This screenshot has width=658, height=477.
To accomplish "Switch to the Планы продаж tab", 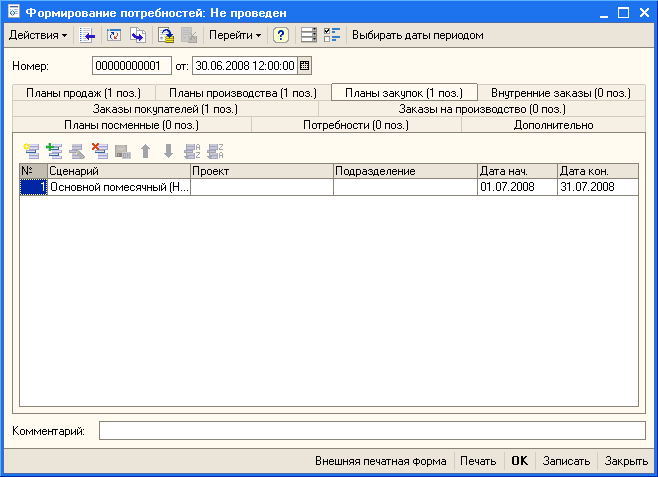I will point(83,93).
